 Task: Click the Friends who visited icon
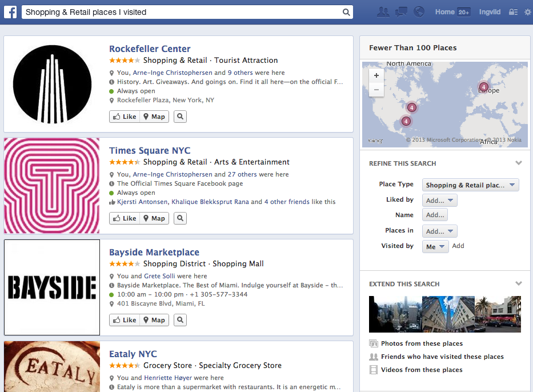(374, 357)
